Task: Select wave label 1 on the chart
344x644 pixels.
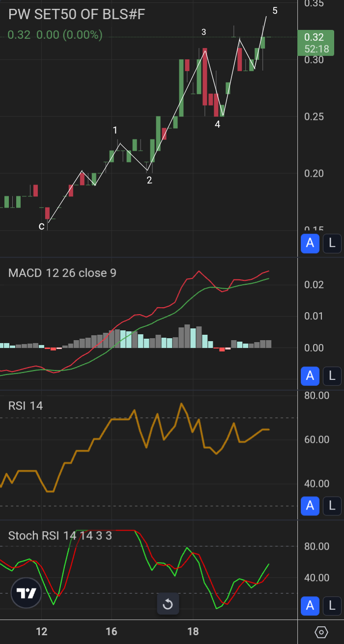Action: [115, 131]
